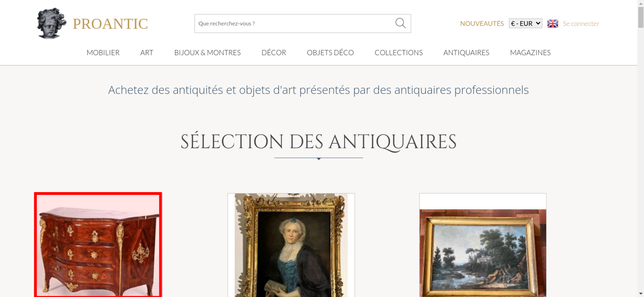Viewport: 644px width, 297px height.
Task: Switch language via the UK flag icon
Action: pos(553,23)
